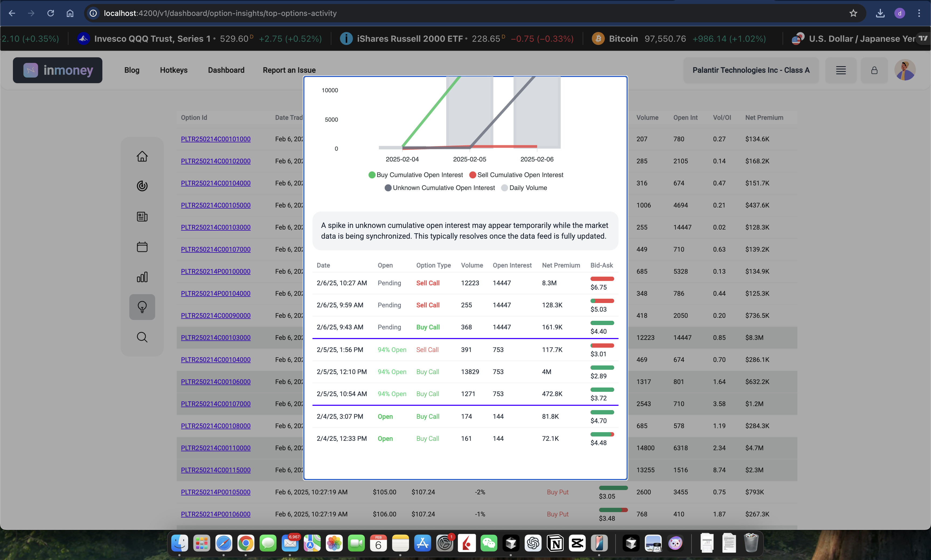Screen dimensions: 931x560
Task: Bookmark page with star icon
Action: 853,13
